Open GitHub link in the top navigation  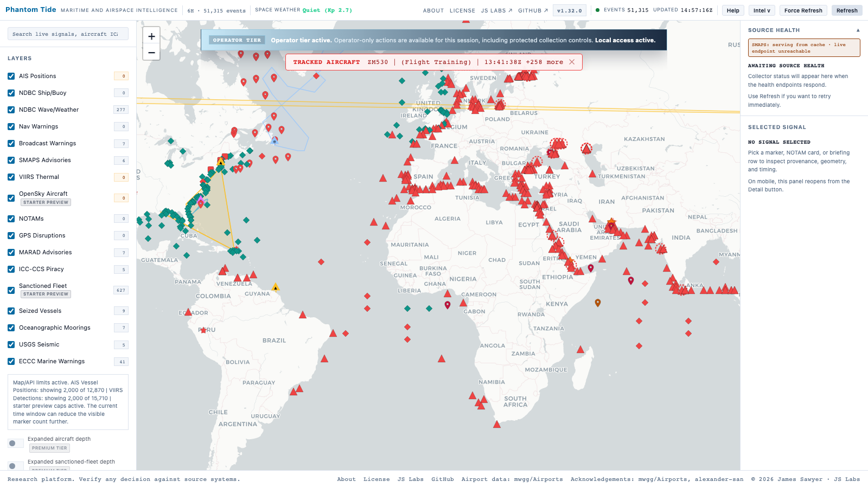533,10
